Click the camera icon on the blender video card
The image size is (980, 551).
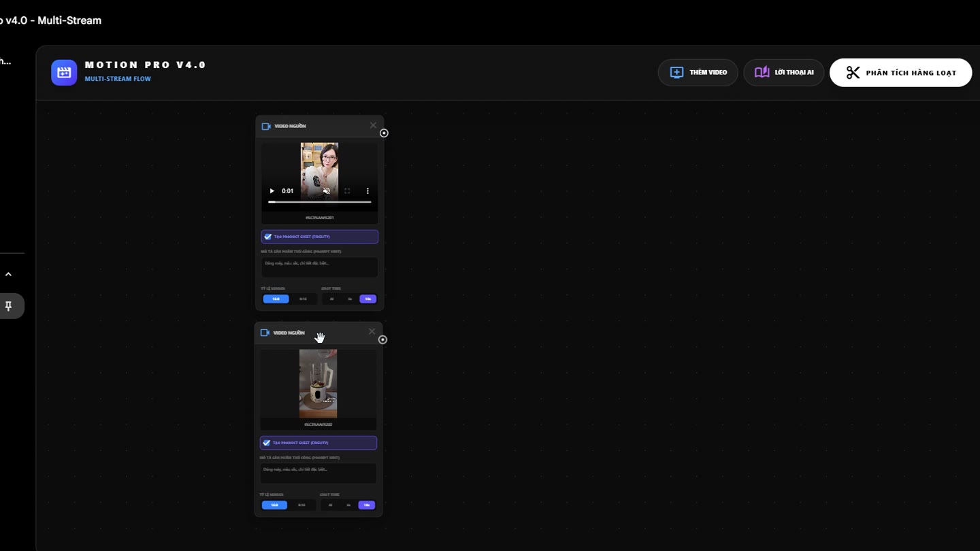[265, 333]
